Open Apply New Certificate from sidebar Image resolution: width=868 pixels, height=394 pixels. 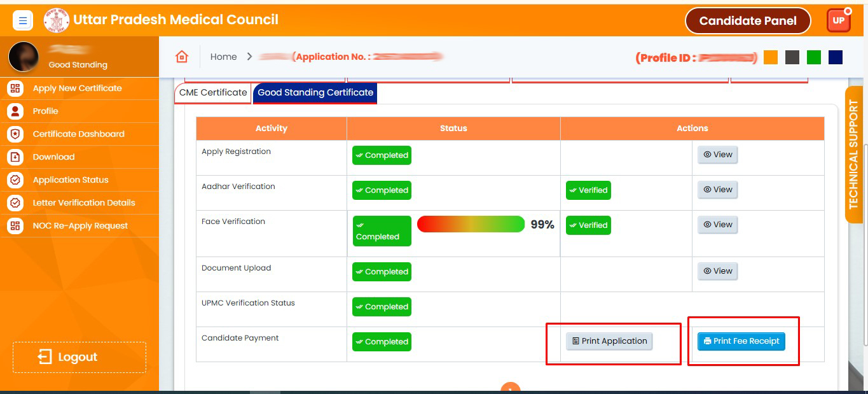click(77, 88)
